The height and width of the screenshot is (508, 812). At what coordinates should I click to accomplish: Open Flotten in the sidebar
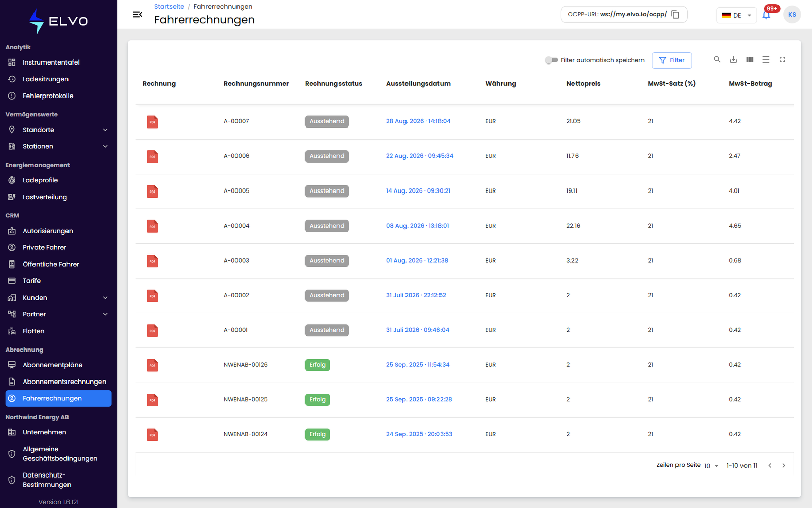tap(58, 331)
